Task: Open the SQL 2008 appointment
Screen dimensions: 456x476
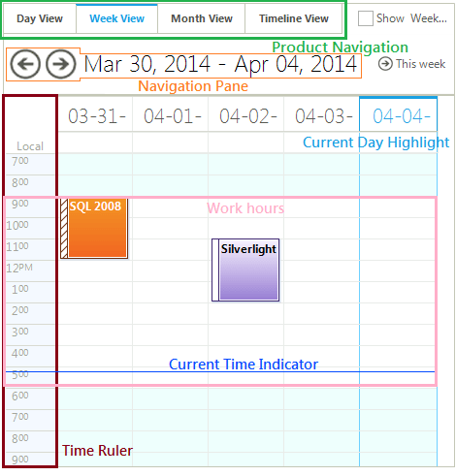Action: [94, 229]
